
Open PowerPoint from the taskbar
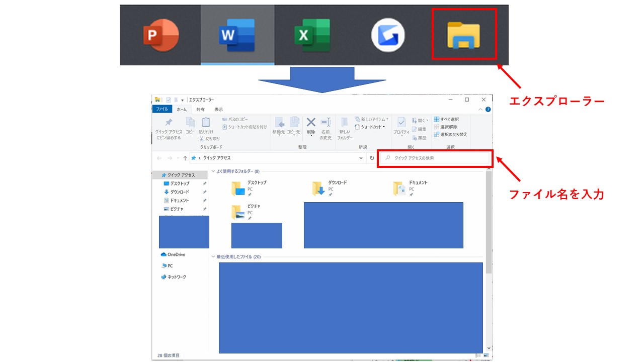[x=161, y=35]
